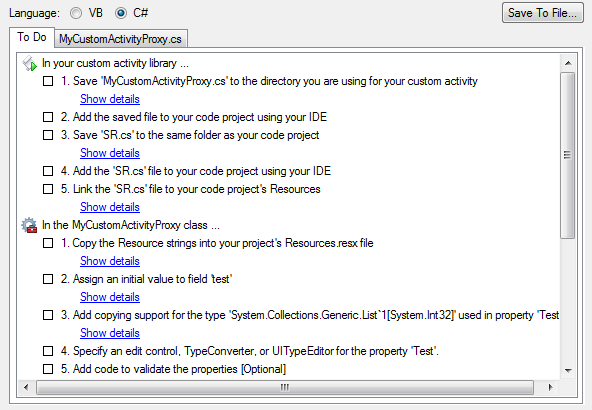Show details for saving SR.cs
The image size is (592, 410).
(110, 153)
